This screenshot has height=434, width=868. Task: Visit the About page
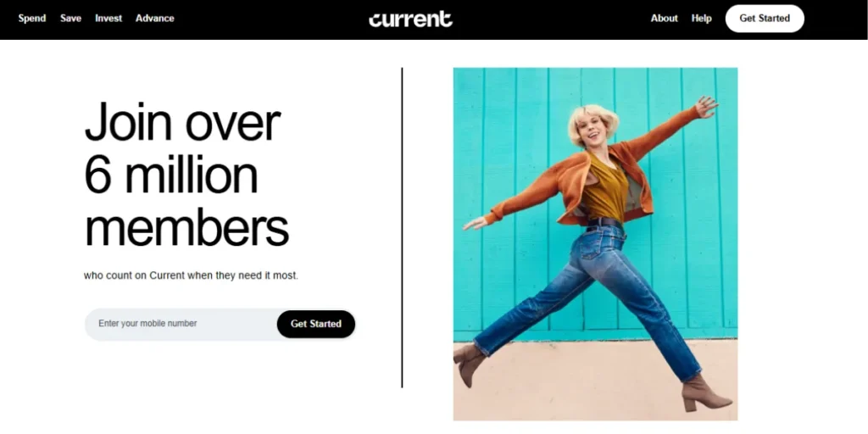click(x=665, y=19)
